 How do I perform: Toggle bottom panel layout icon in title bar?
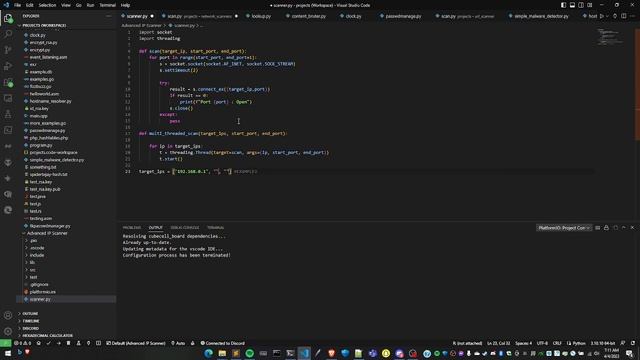pyautogui.click(x=572, y=5)
